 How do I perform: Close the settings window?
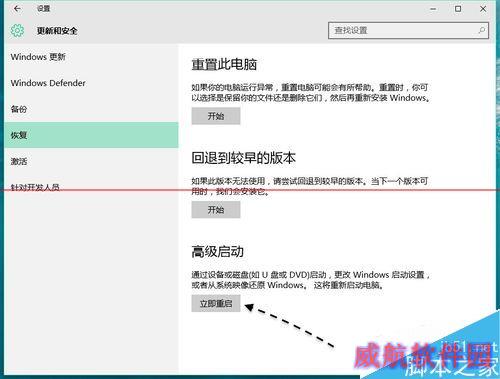(x=483, y=9)
